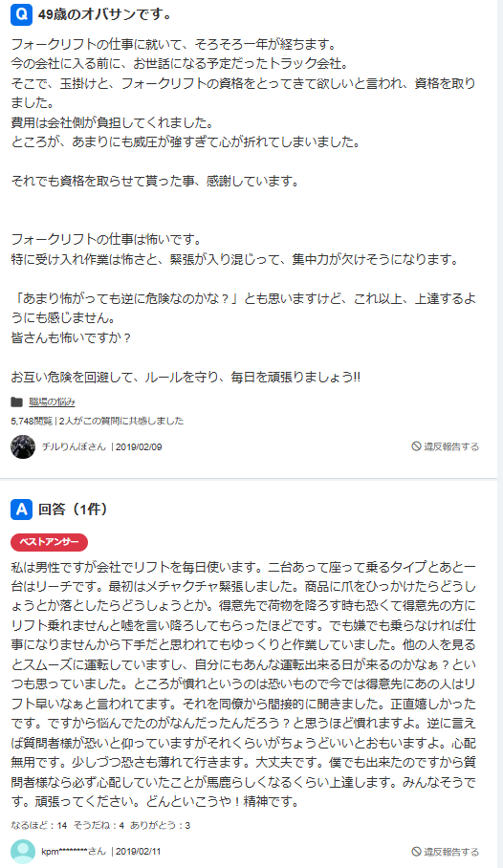Viewport: 503px width, 868px height.
Task: Click the blue A answer icon
Action: point(22,509)
